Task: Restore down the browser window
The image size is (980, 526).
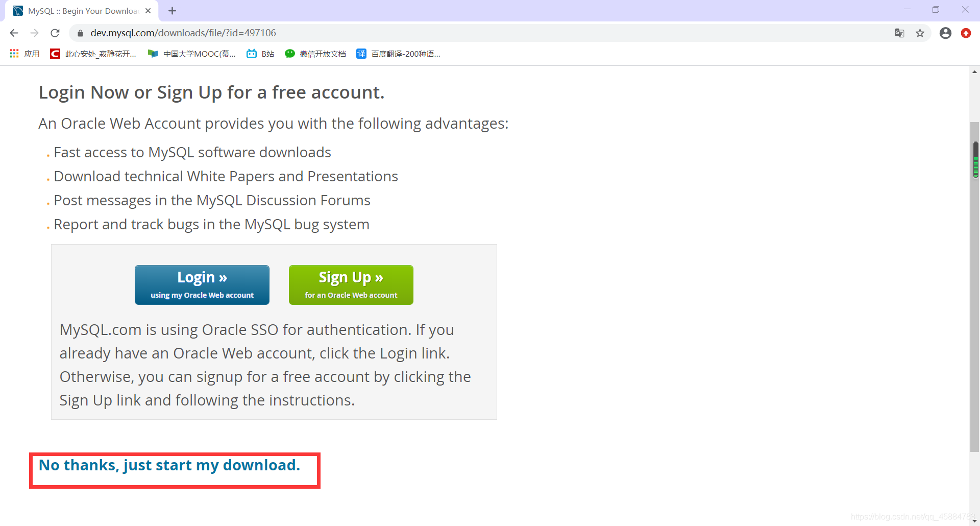Action: click(936, 10)
